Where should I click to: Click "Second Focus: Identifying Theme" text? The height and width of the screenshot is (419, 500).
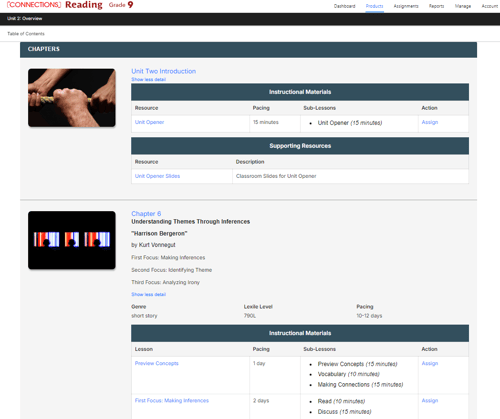pyautogui.click(x=172, y=270)
